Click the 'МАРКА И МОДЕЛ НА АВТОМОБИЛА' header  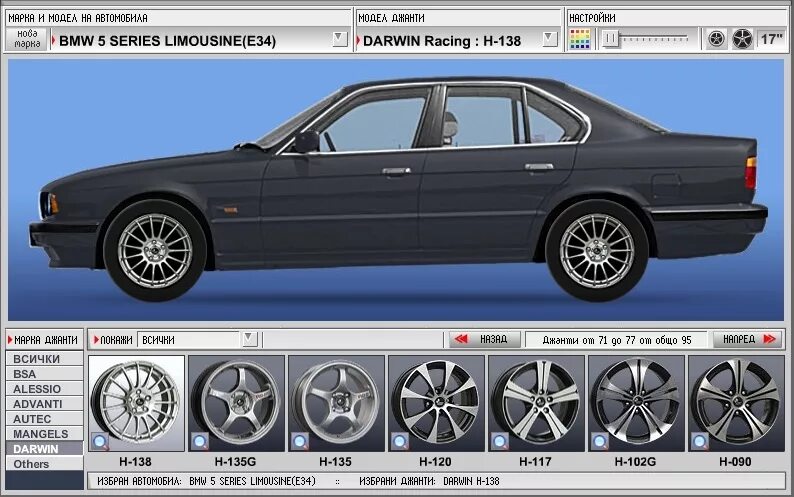click(x=78, y=18)
